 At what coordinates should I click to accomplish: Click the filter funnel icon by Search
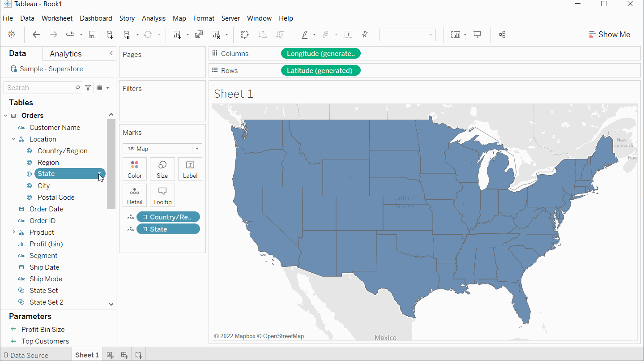(x=88, y=88)
